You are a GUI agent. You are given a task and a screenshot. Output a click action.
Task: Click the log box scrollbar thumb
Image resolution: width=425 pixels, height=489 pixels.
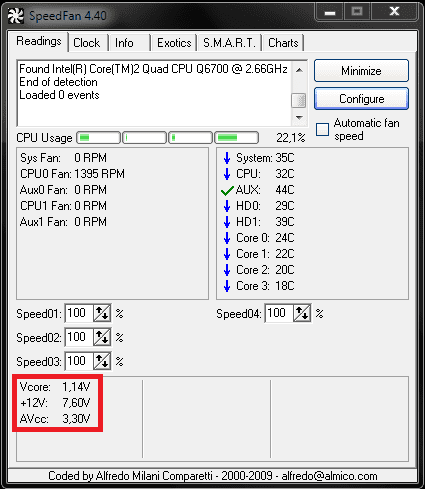(x=299, y=100)
